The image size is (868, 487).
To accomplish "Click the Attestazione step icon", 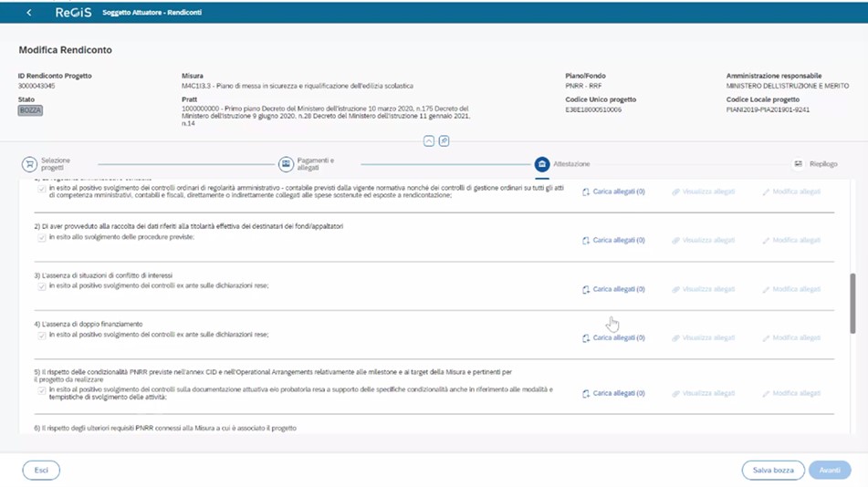I will (541, 164).
